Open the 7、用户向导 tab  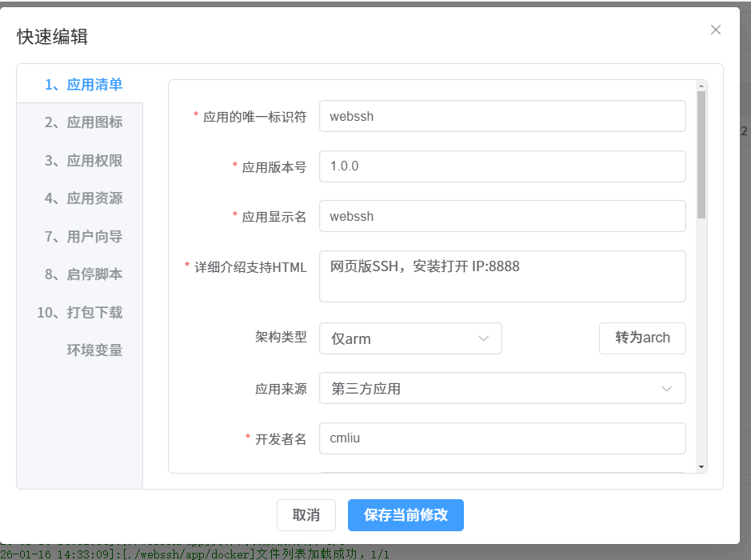pos(83,237)
